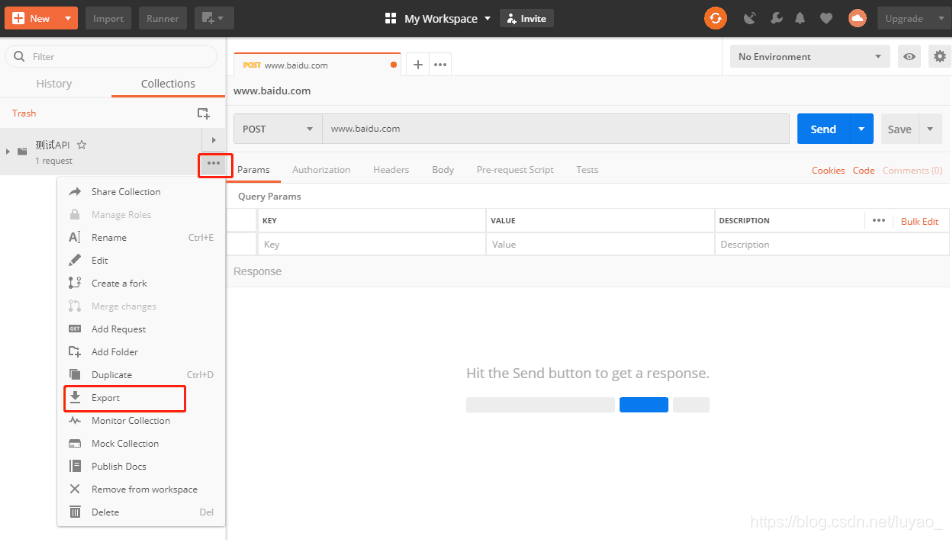Select the Body tab
This screenshot has width=952, height=540.
click(x=443, y=170)
